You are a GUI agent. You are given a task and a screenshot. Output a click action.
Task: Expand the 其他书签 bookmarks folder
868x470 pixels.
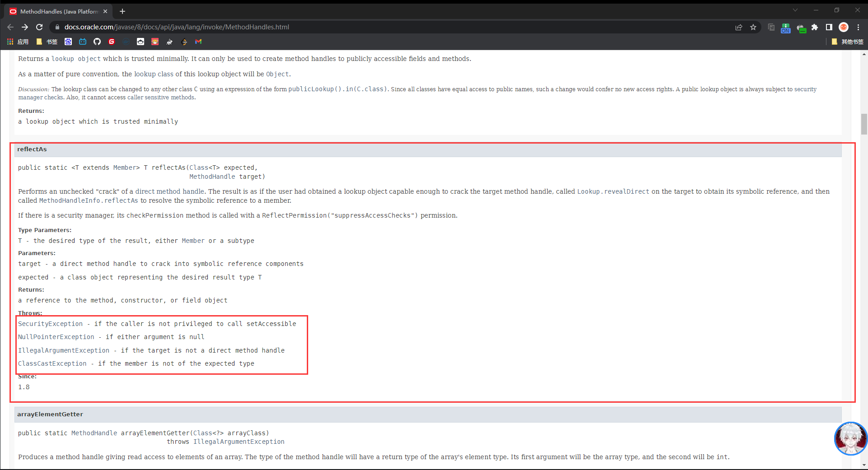[x=847, y=42]
